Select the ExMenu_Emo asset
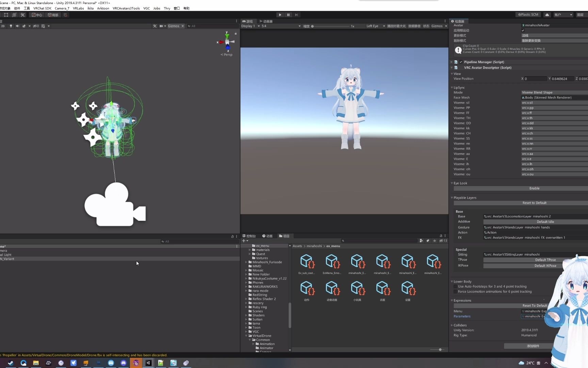This screenshot has height=368, width=588. [332, 264]
